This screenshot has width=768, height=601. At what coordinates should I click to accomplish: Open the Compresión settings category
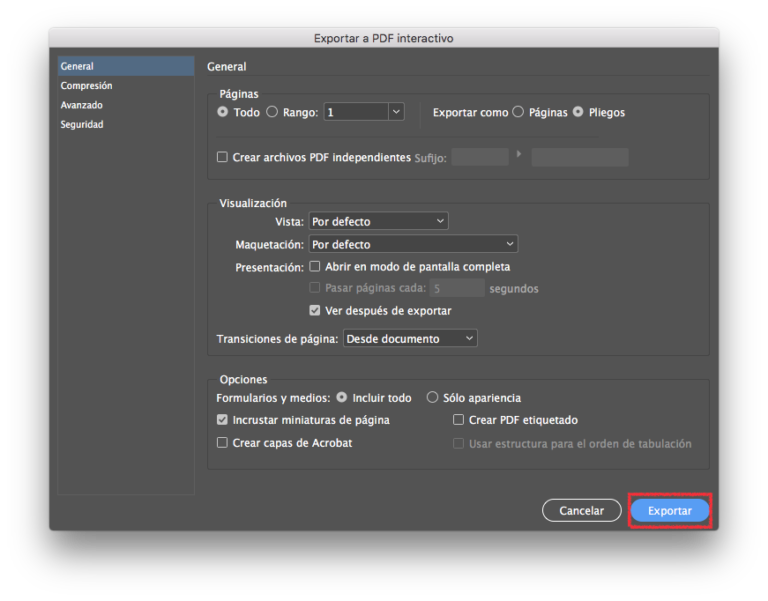coord(86,86)
